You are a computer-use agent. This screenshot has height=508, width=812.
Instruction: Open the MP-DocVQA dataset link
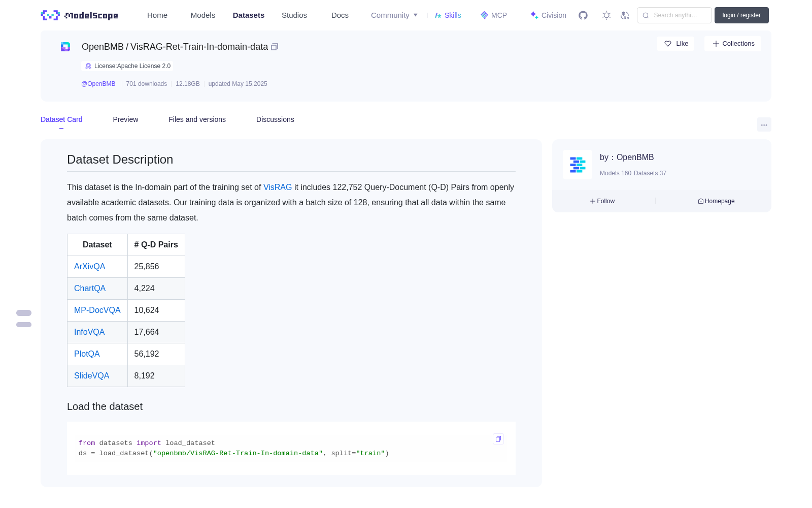pyautogui.click(x=97, y=310)
